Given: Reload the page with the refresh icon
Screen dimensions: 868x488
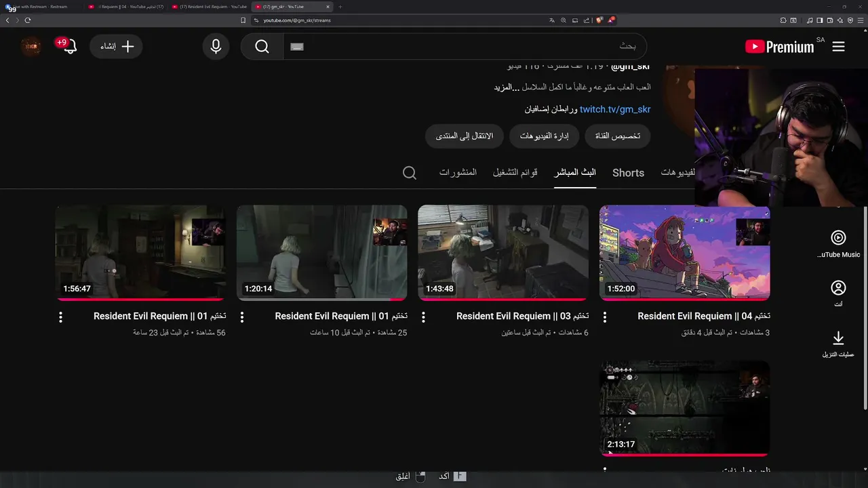Looking at the screenshot, I should [27, 20].
